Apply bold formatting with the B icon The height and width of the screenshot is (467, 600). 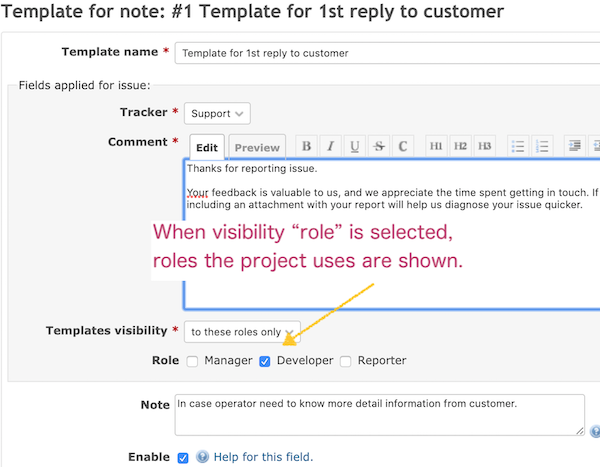pyautogui.click(x=307, y=146)
